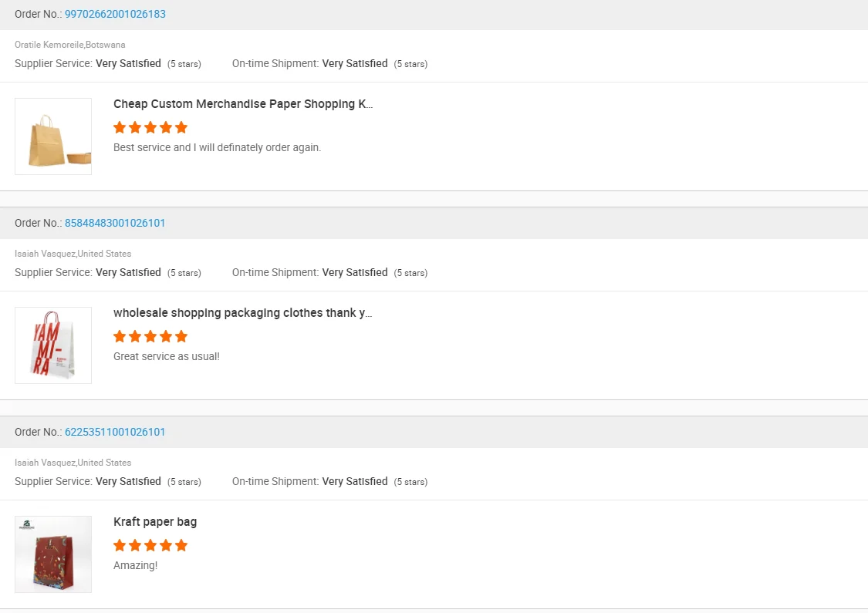Open wholesale shopping packaging clothes product title
The height and width of the screenshot is (613, 868).
click(242, 313)
